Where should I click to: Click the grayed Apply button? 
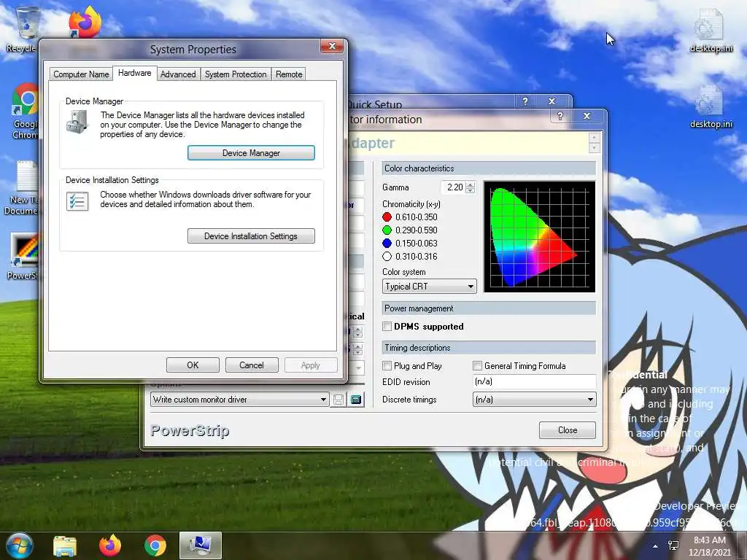pyautogui.click(x=311, y=365)
